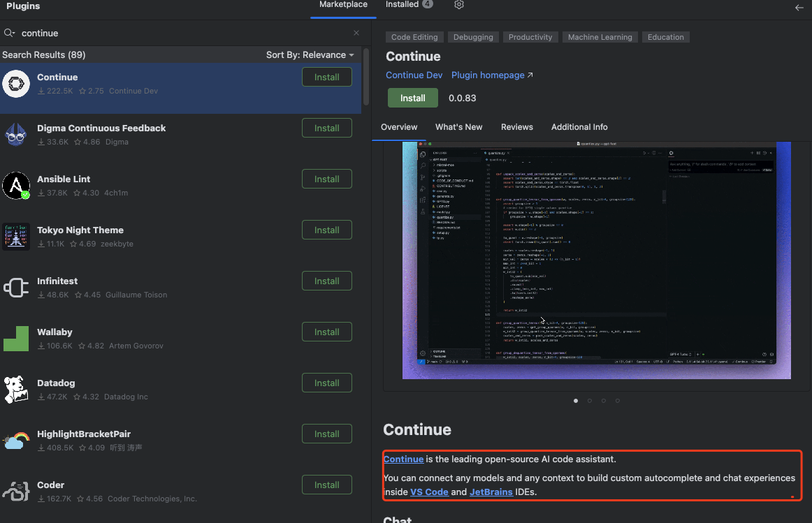Install the Continue plugin from the list
Screen dimensions: 812x523
327,77
